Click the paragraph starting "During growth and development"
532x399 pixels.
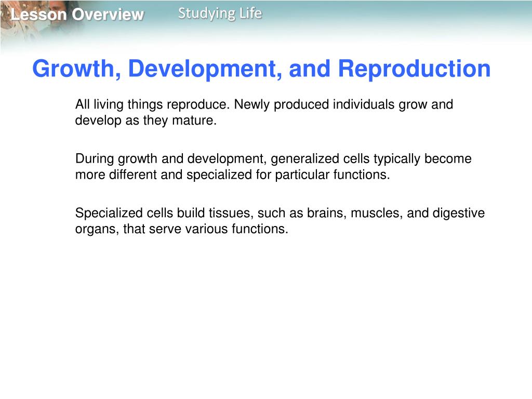point(273,167)
